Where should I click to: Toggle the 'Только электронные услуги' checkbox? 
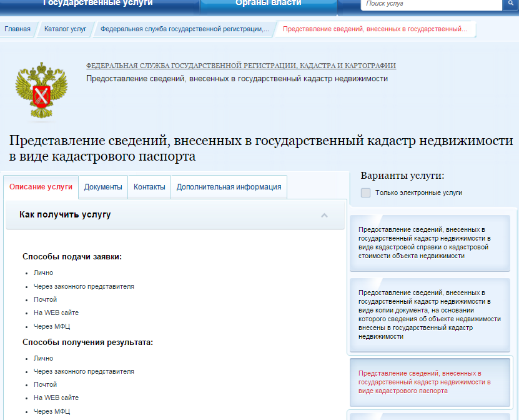pyautogui.click(x=366, y=192)
